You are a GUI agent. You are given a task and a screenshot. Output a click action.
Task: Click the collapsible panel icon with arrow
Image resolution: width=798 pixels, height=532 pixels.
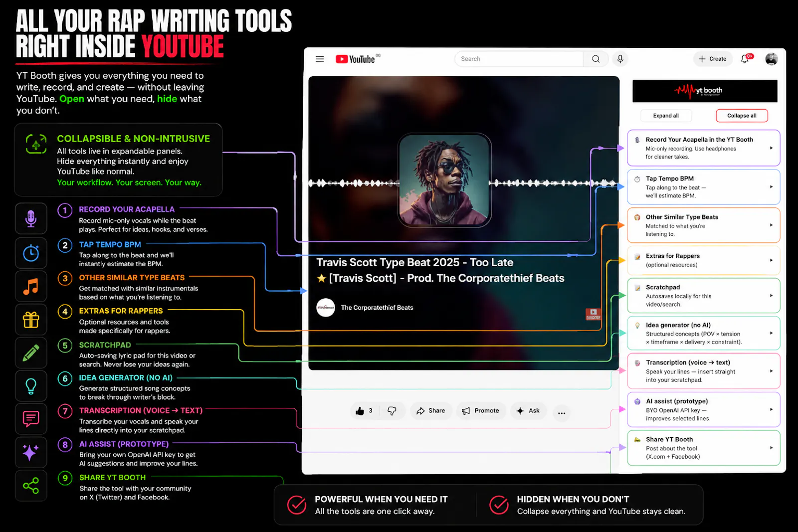[x=36, y=144]
